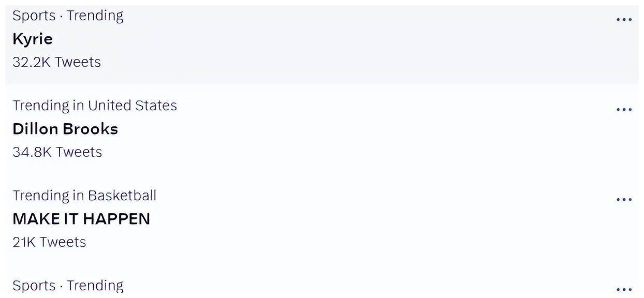Open more options for Dillon Brooks trend
Image resolution: width=644 pixels, height=298 pixels.
coord(624,110)
